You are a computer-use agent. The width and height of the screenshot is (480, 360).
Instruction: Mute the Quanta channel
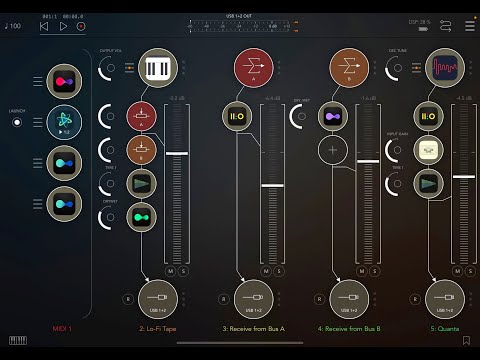(458, 271)
